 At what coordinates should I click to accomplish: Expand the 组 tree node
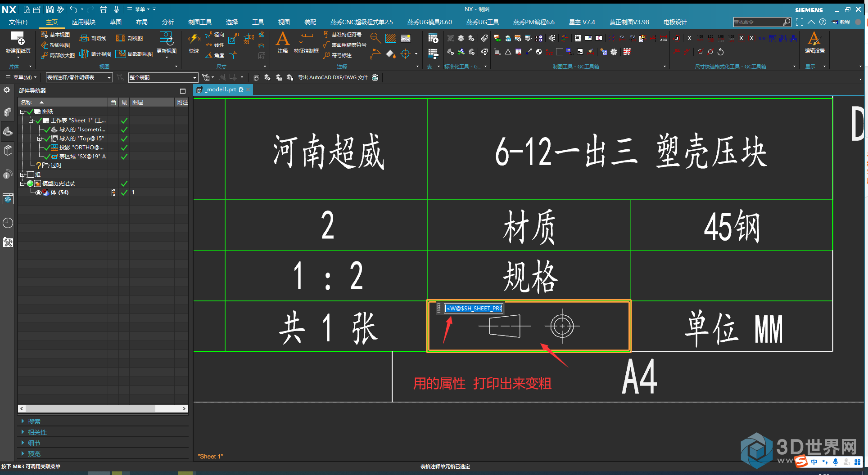pos(22,175)
